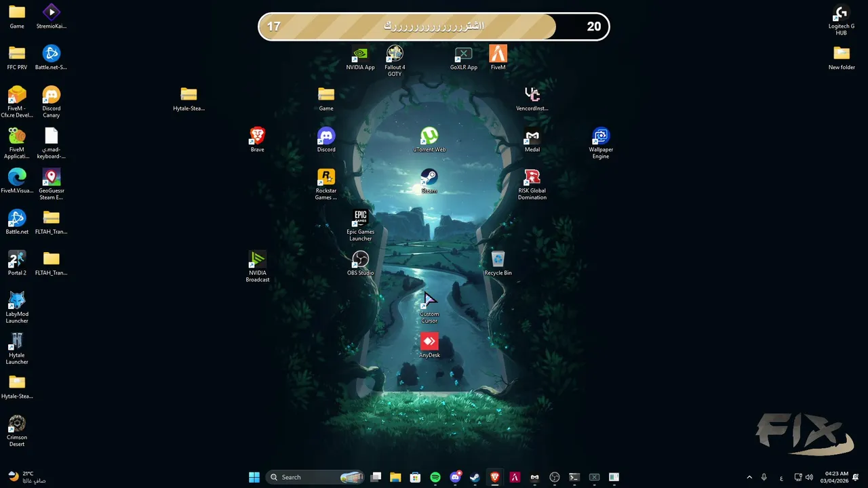Screen dimensions: 868x488
Task: Open Task View in the taskbar
Action: pyautogui.click(x=376, y=477)
